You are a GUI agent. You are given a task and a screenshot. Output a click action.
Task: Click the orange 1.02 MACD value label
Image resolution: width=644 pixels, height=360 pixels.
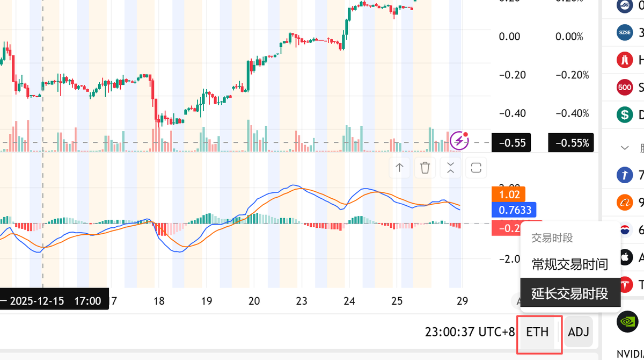[508, 195]
